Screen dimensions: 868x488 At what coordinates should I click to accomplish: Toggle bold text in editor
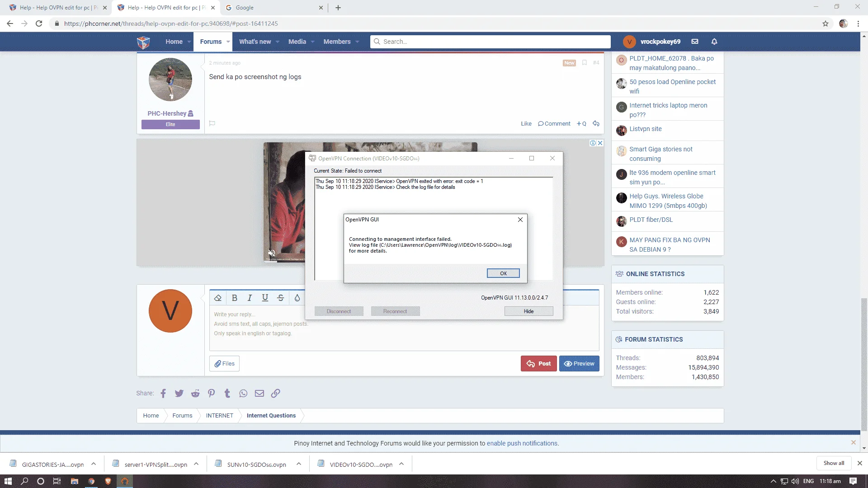(234, 298)
